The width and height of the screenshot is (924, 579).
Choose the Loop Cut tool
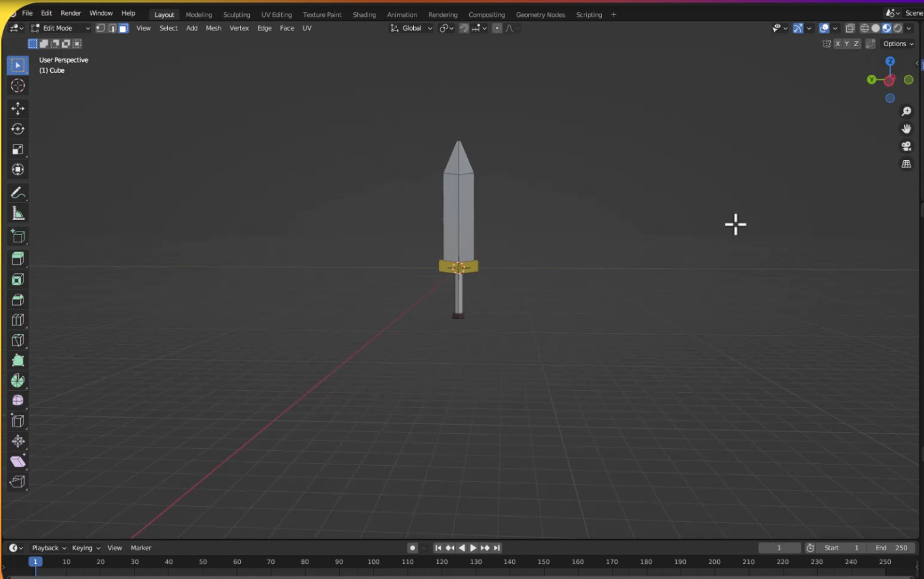[18, 320]
